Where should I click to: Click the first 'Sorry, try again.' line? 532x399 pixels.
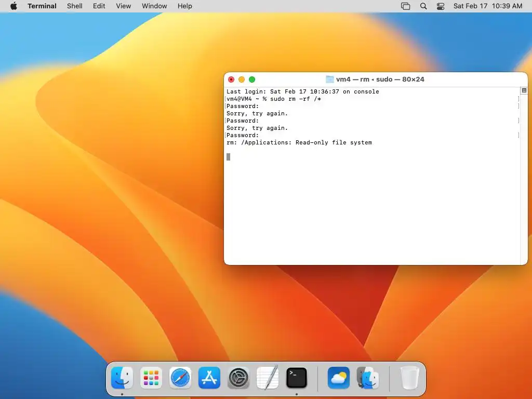point(257,114)
